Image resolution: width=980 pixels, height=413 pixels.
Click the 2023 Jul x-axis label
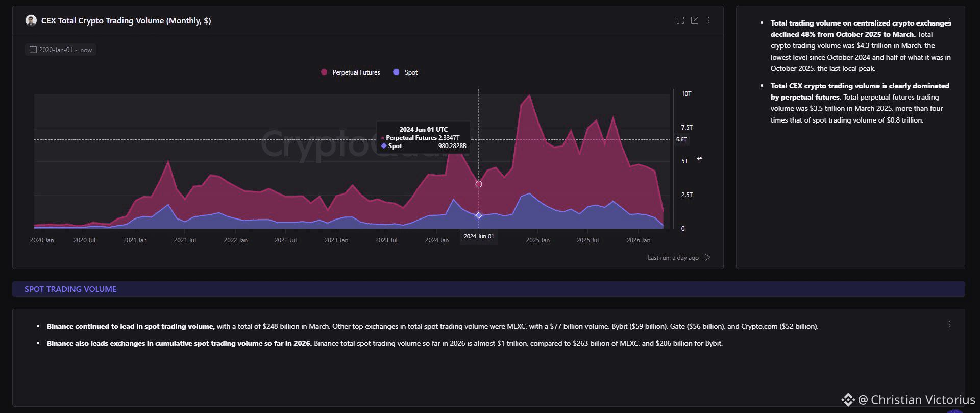point(386,240)
